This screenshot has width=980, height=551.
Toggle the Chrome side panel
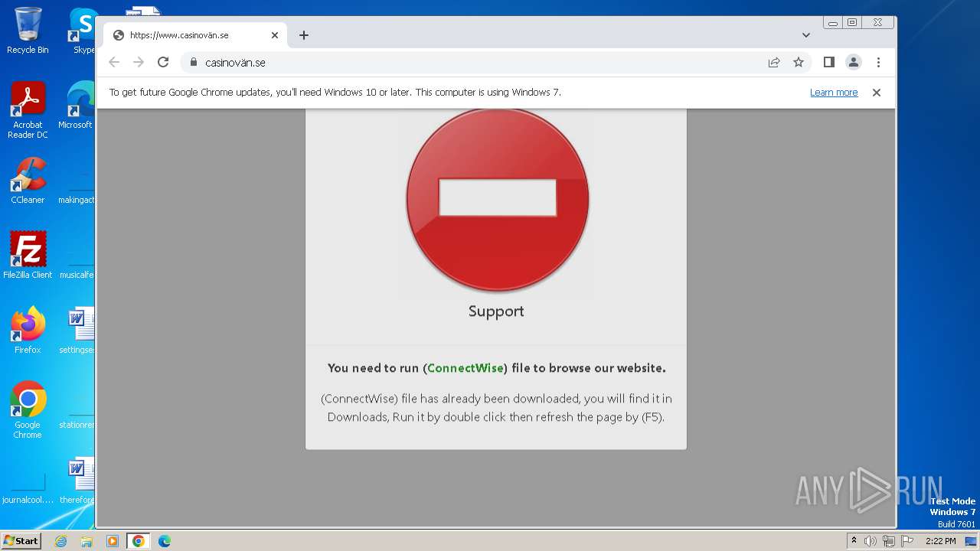click(828, 62)
